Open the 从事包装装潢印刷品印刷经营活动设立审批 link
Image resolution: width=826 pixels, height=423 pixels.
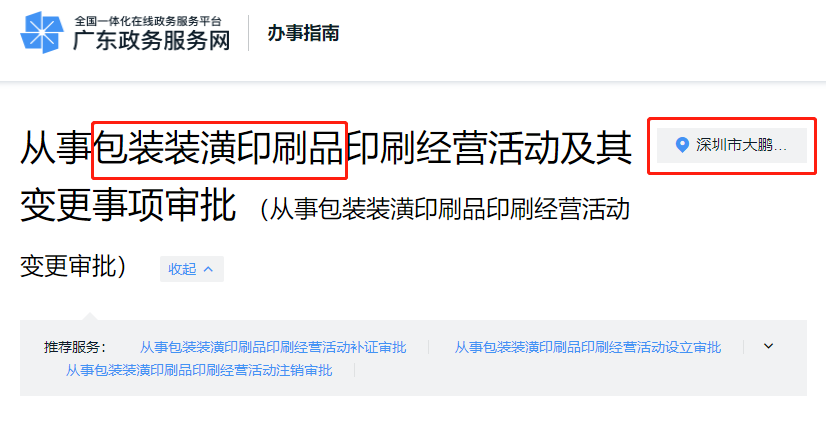point(588,347)
